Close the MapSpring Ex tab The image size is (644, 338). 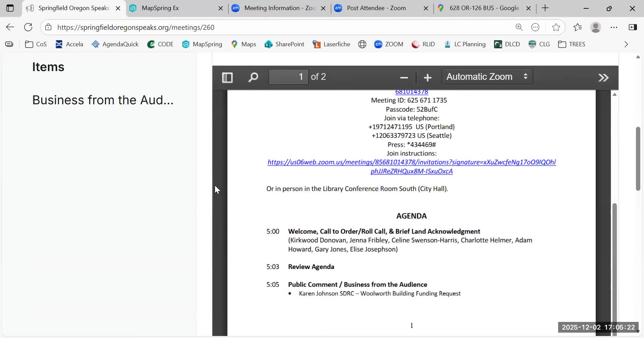click(x=221, y=8)
